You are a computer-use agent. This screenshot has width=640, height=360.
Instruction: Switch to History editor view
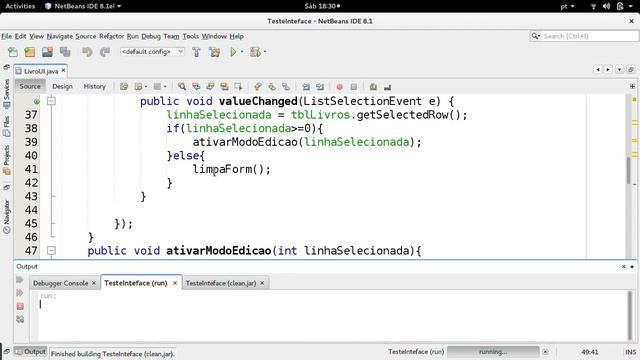95,87
